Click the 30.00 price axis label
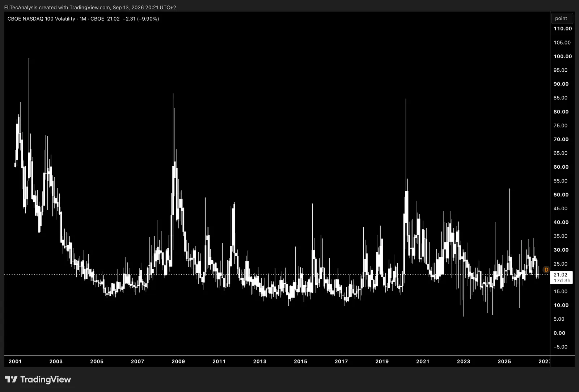The height and width of the screenshot is (392, 579). 561,250
